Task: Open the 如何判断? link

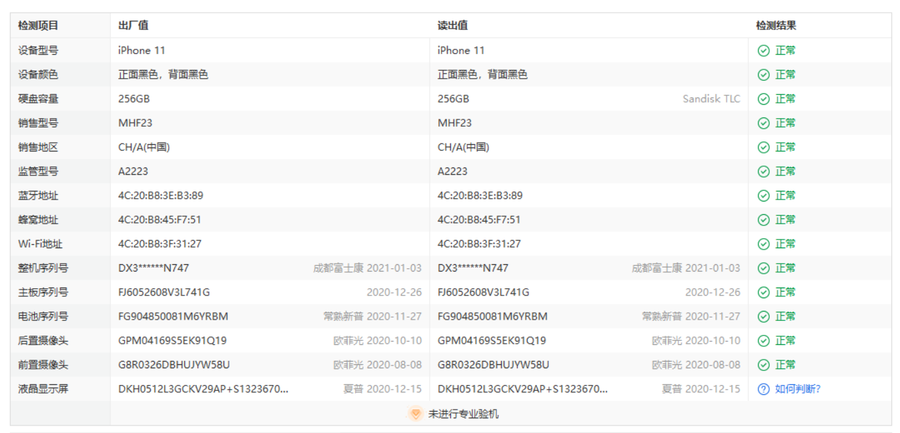Action: pos(798,389)
